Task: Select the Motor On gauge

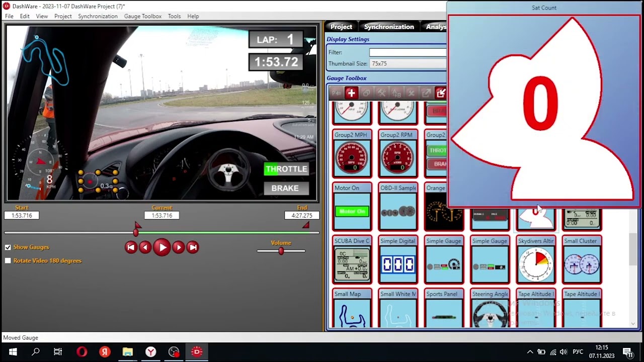Action: pos(352,207)
